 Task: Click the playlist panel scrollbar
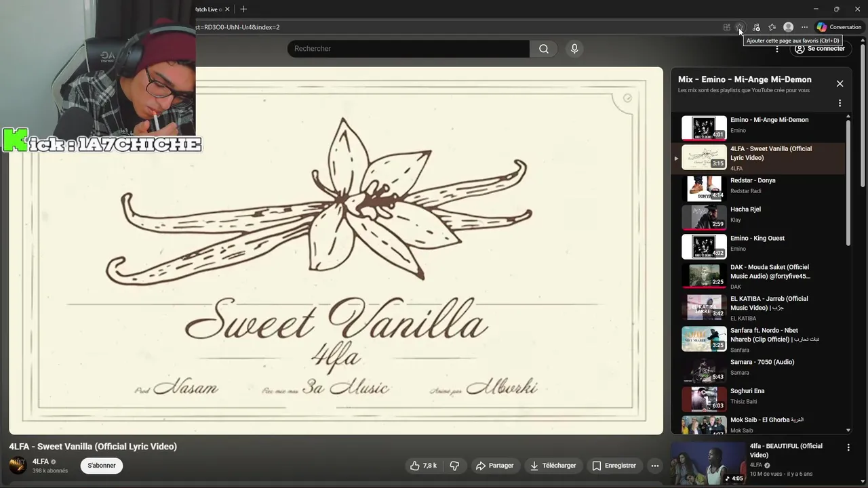pyautogui.click(x=848, y=183)
